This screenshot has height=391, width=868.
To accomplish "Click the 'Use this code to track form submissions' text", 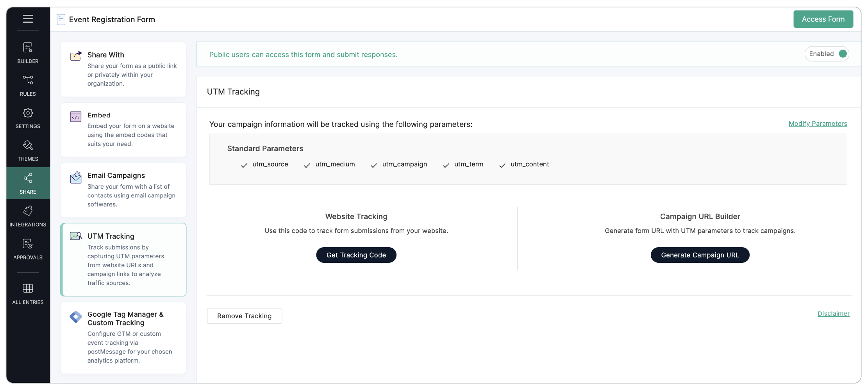I will click(x=356, y=231).
